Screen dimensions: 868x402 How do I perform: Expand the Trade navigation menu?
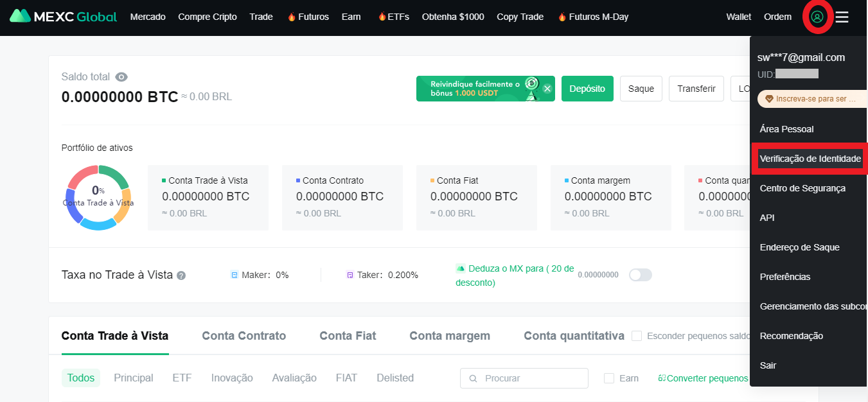click(261, 17)
